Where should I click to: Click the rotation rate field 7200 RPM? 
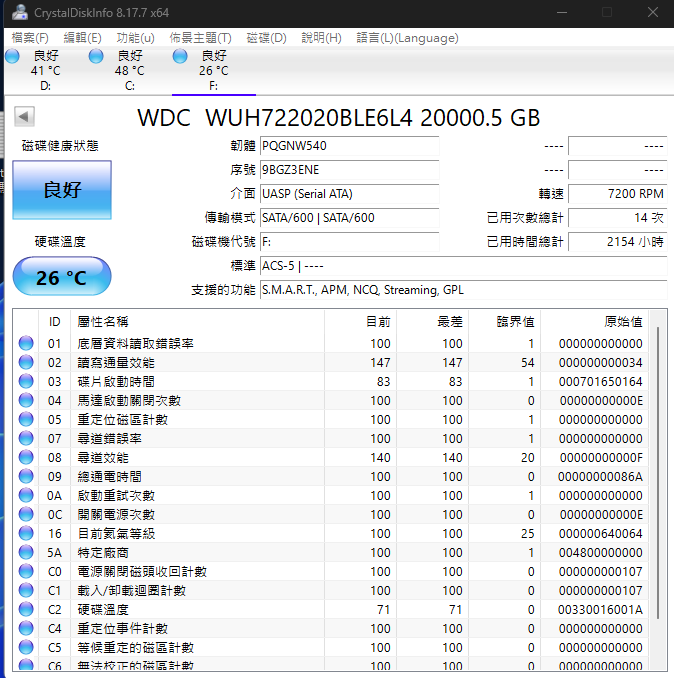(x=618, y=194)
